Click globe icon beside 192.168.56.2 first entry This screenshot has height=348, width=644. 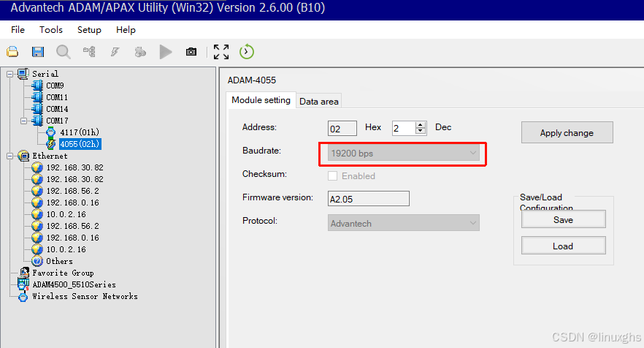click(x=37, y=191)
